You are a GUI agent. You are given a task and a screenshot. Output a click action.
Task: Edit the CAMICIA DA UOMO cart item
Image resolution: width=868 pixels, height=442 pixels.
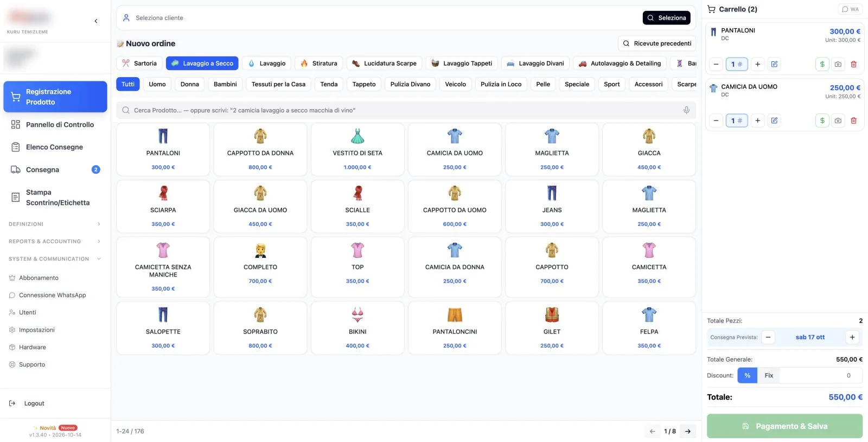(x=774, y=121)
